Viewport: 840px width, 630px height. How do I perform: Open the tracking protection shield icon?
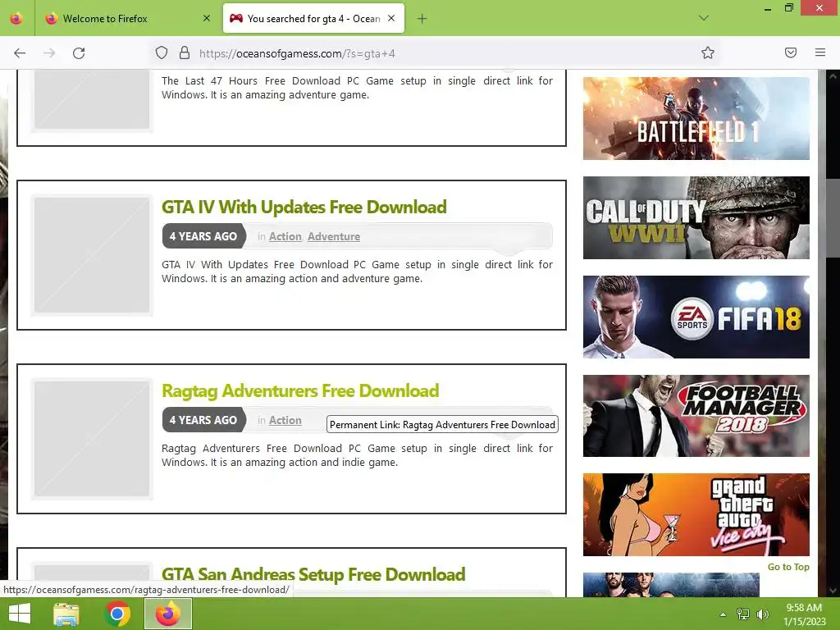click(162, 53)
